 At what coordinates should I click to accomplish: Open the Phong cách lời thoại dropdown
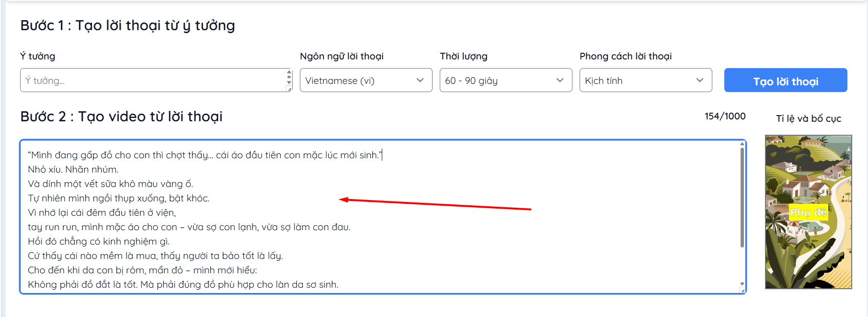[646, 80]
